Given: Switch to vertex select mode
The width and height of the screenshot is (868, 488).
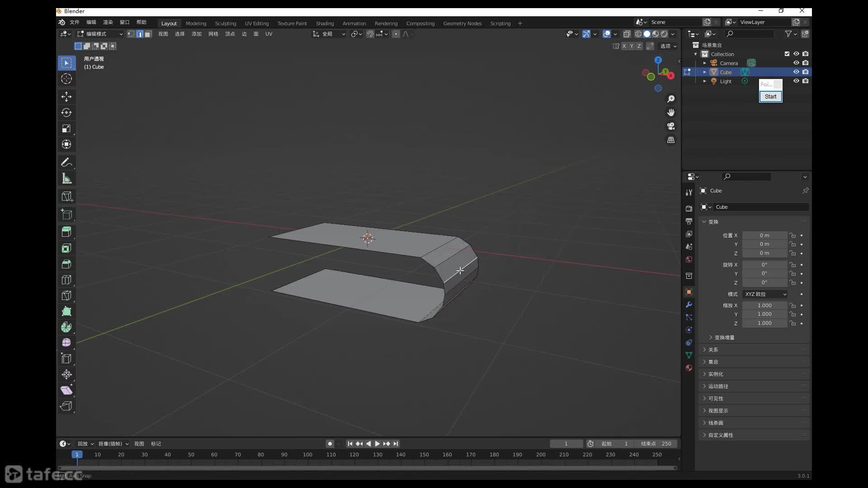Looking at the screenshot, I should tap(131, 34).
